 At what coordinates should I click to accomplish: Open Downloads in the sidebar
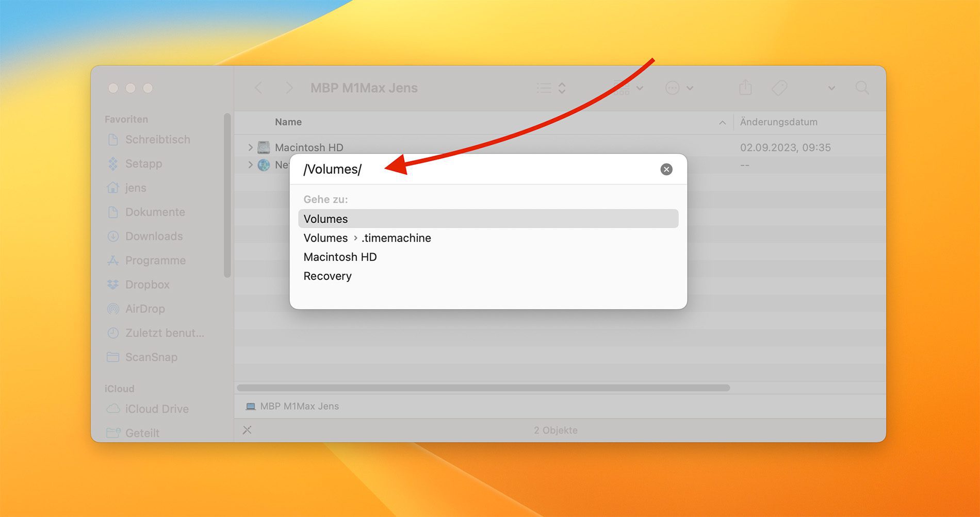click(154, 236)
